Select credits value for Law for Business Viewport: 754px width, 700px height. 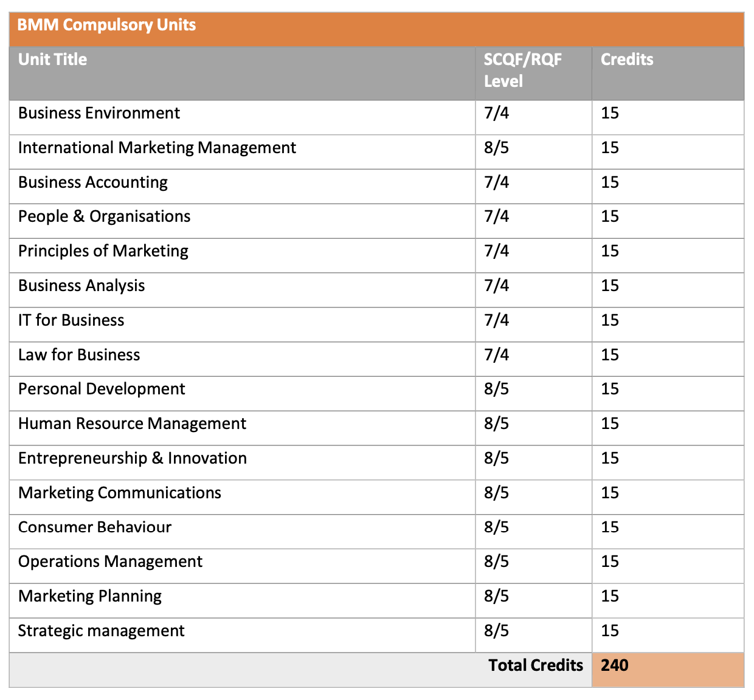click(x=610, y=355)
